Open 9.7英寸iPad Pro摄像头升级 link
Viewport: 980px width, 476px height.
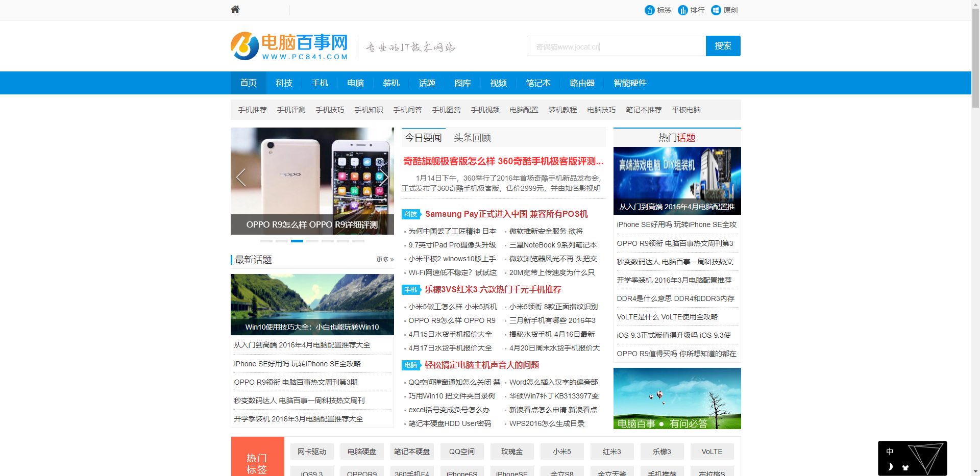(x=452, y=245)
